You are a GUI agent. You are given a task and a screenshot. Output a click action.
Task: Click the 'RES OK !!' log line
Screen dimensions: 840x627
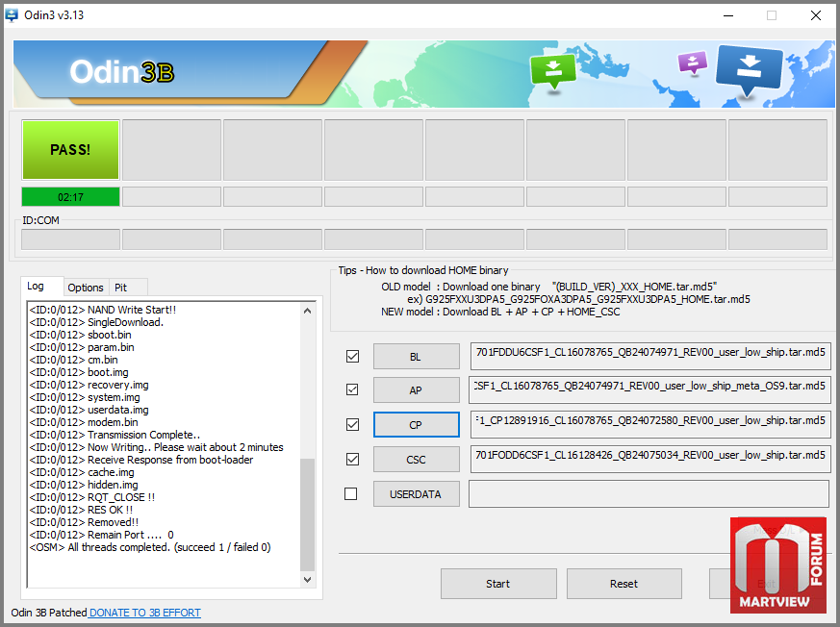[x=81, y=510]
